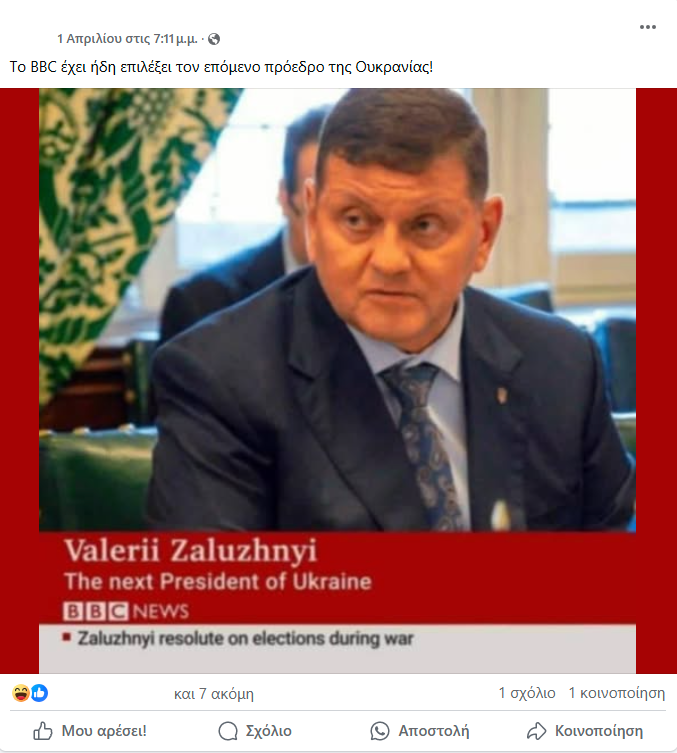The height and width of the screenshot is (753, 677).
Task: Show reactions list via και 7 ακόμη
Action: click(x=214, y=693)
